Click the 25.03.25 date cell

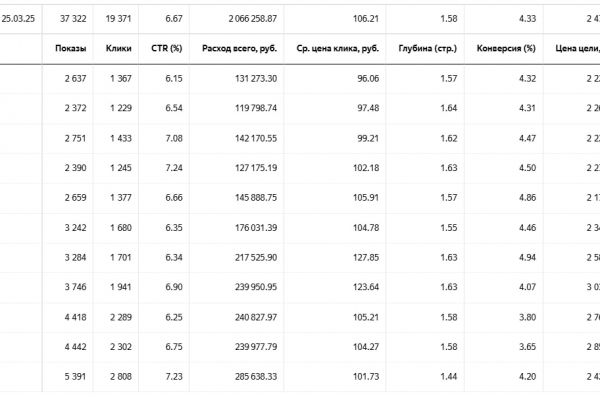point(18,18)
